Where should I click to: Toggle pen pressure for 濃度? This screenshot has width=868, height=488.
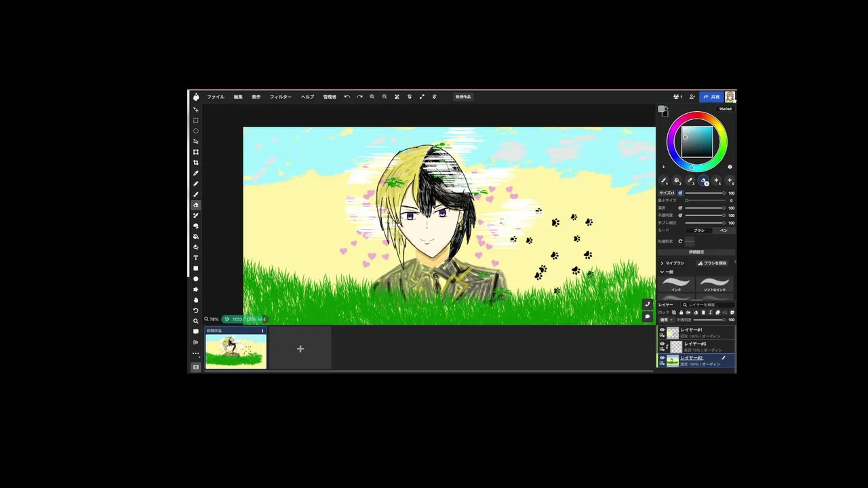680,208
